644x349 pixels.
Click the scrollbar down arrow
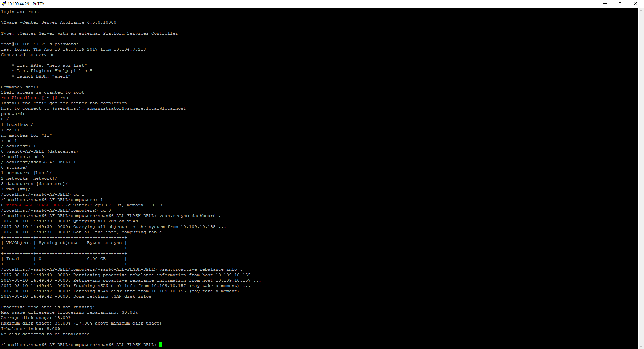(x=641, y=346)
